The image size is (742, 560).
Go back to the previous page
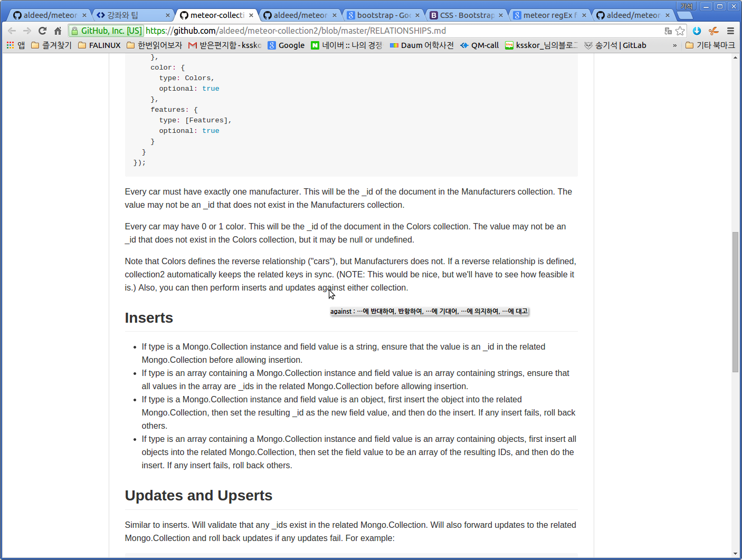pyautogui.click(x=12, y=31)
